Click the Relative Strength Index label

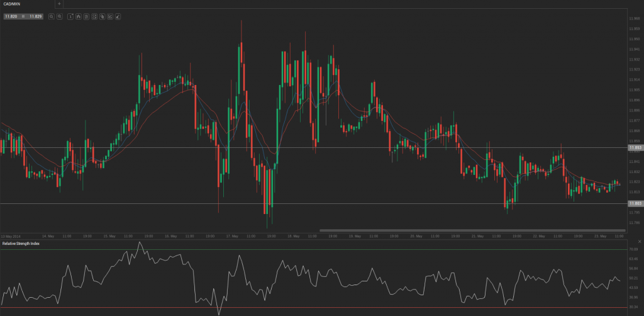pos(21,244)
